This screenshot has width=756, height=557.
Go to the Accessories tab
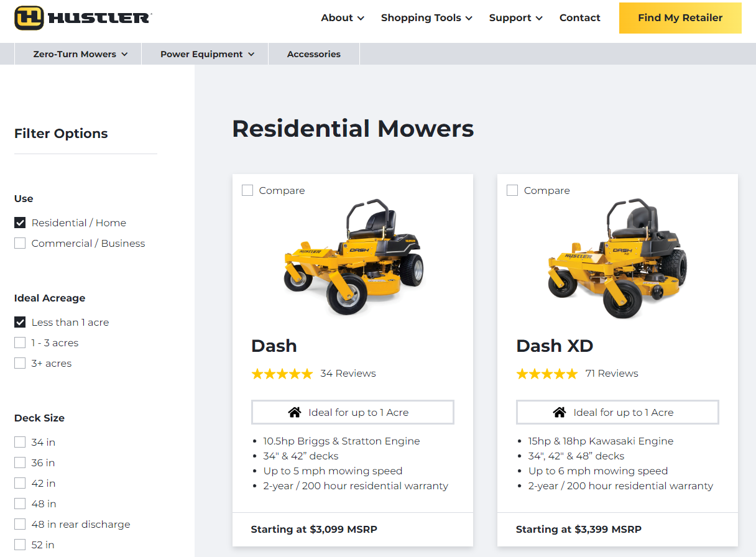(314, 54)
